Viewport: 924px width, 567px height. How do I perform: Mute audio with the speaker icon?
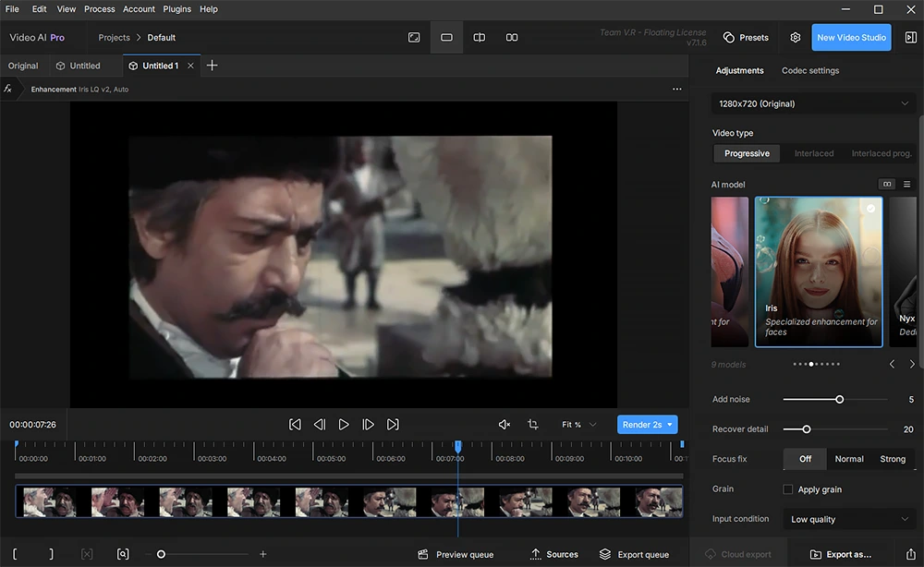pyautogui.click(x=505, y=425)
